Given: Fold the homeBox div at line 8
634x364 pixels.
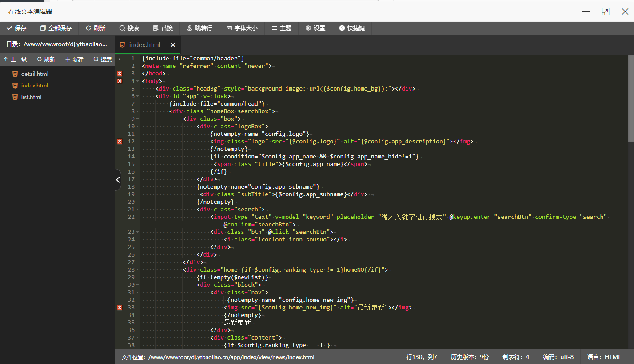Looking at the screenshot, I should click(138, 111).
